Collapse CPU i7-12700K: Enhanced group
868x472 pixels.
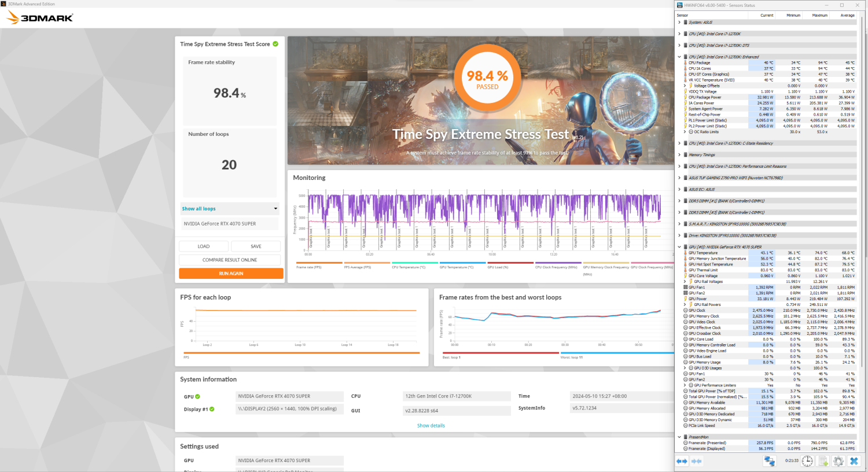click(679, 57)
